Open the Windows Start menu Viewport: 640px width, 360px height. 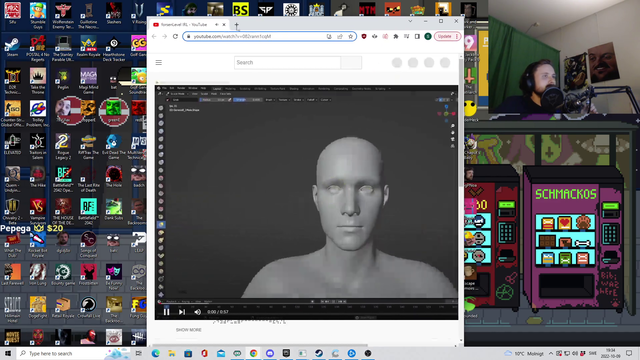click(8, 353)
